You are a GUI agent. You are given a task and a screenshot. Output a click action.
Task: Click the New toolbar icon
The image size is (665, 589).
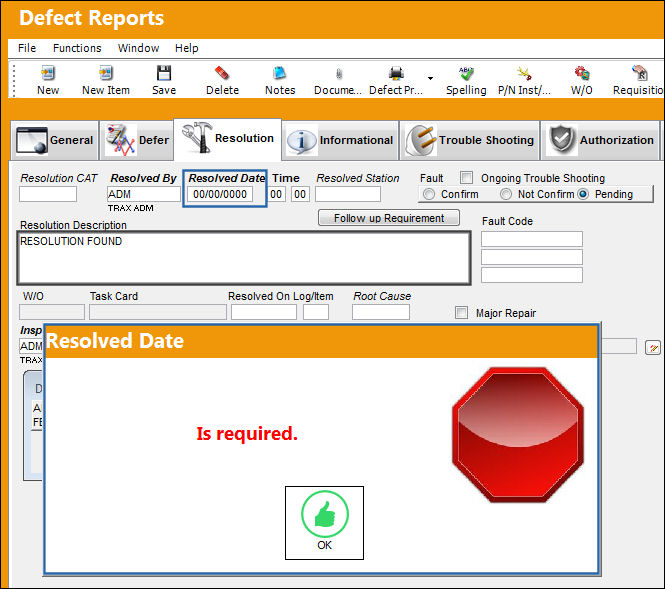tap(48, 73)
